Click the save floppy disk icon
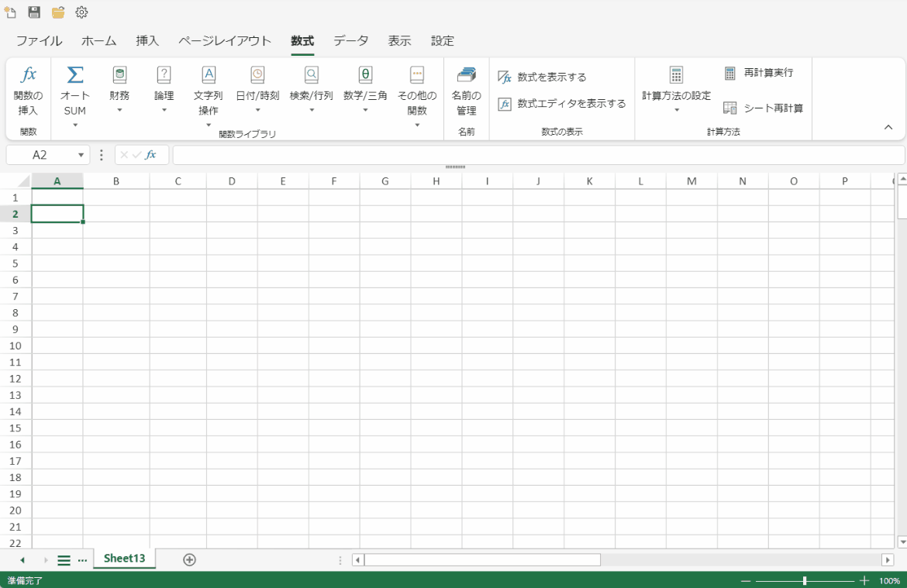Screen dimensions: 907x588 34,12
